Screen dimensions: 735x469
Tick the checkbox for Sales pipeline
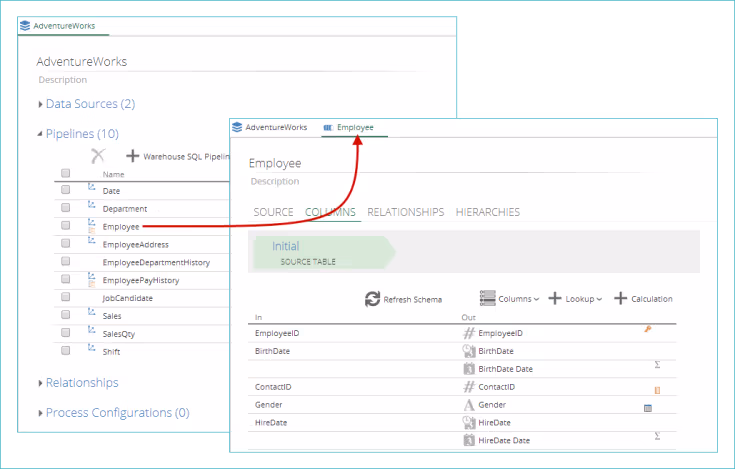(x=66, y=315)
